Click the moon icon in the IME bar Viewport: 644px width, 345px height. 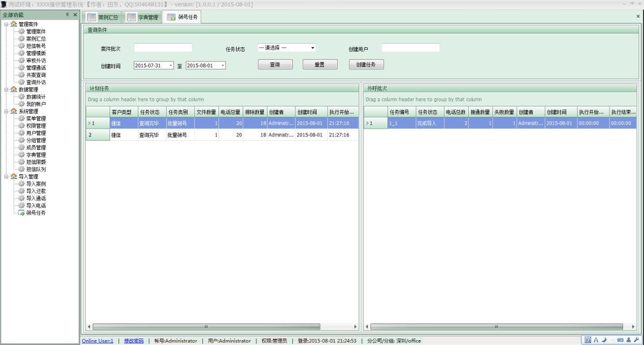coord(604,340)
